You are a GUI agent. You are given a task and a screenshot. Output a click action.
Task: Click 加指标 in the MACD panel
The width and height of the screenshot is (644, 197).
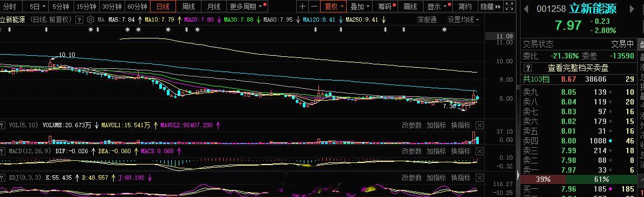tap(436, 151)
